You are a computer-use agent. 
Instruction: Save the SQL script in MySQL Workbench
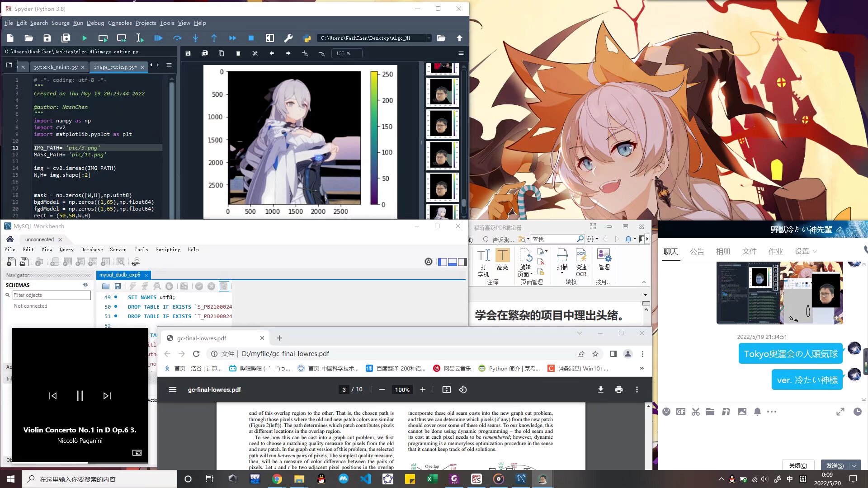(x=118, y=286)
